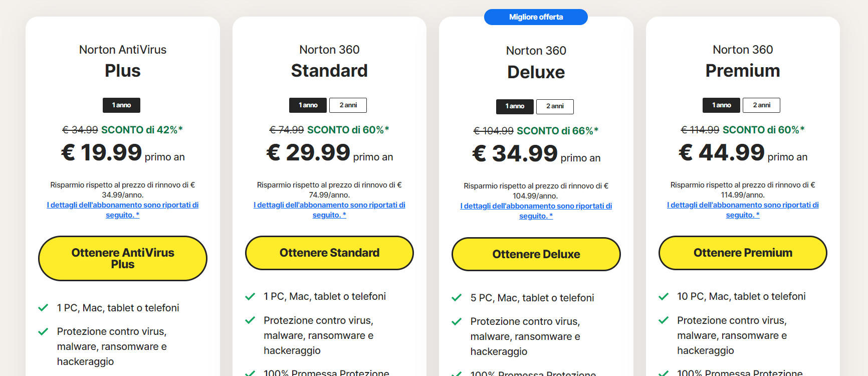Image resolution: width=868 pixels, height=376 pixels.
Task: Click checkmark icon beside 10 PC, Mac, tablet
Action: (x=664, y=296)
